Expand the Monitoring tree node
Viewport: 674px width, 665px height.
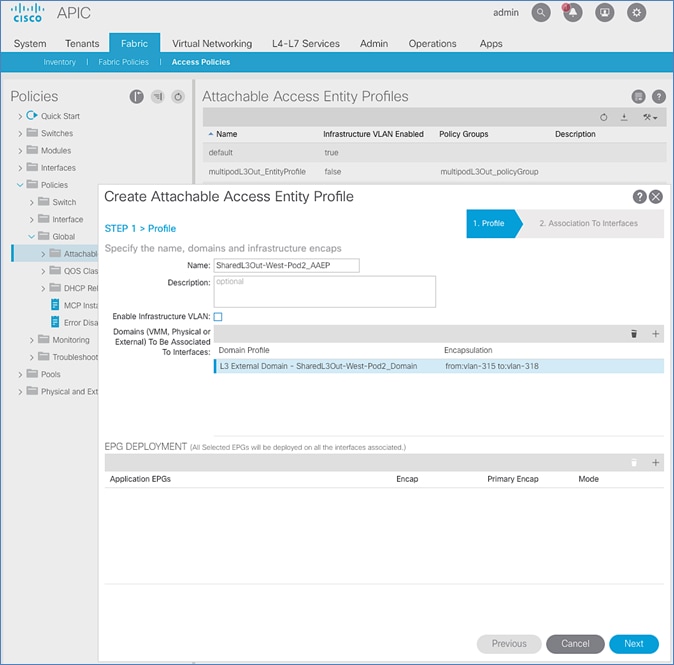[31, 340]
